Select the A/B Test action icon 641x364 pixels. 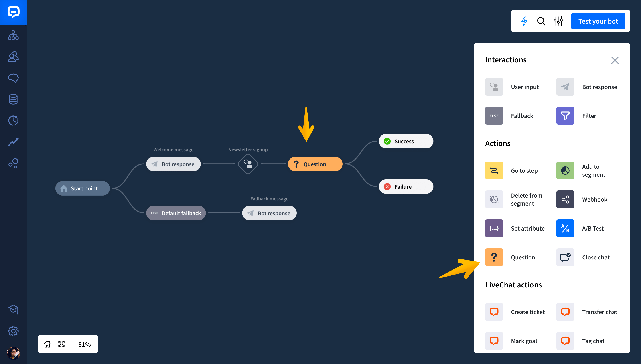565,228
